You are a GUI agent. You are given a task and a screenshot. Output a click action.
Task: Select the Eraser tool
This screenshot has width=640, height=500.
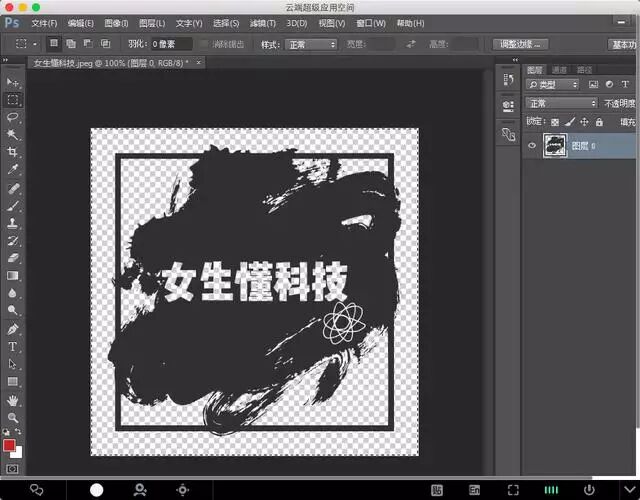click(12, 258)
